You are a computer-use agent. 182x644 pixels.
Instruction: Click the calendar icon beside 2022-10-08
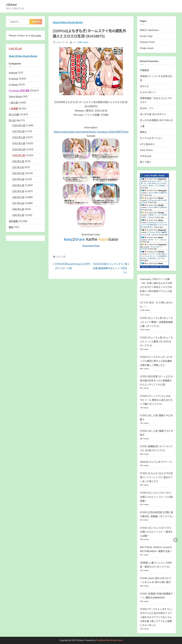pyautogui.click(x=54, y=43)
